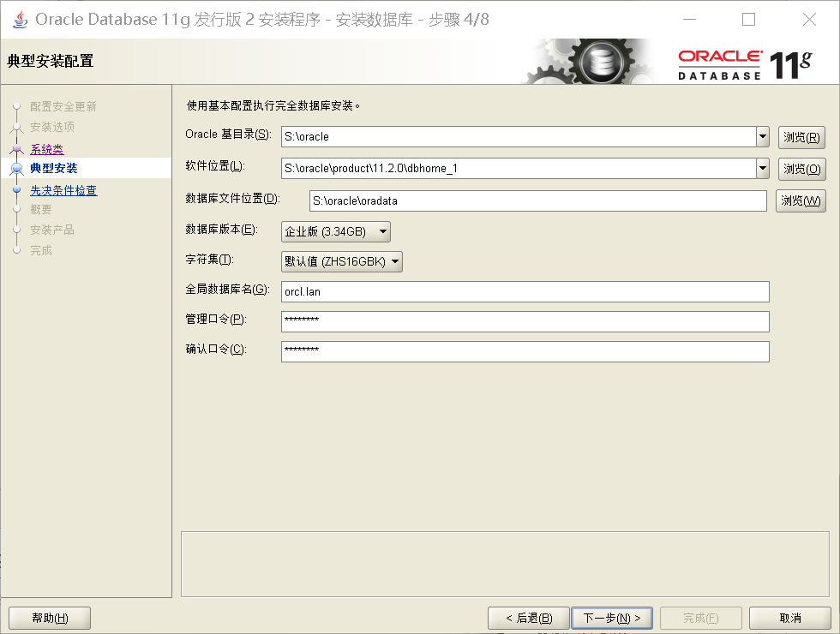
Task: Click the Java coffee cup icon in title bar
Action: 19,19
